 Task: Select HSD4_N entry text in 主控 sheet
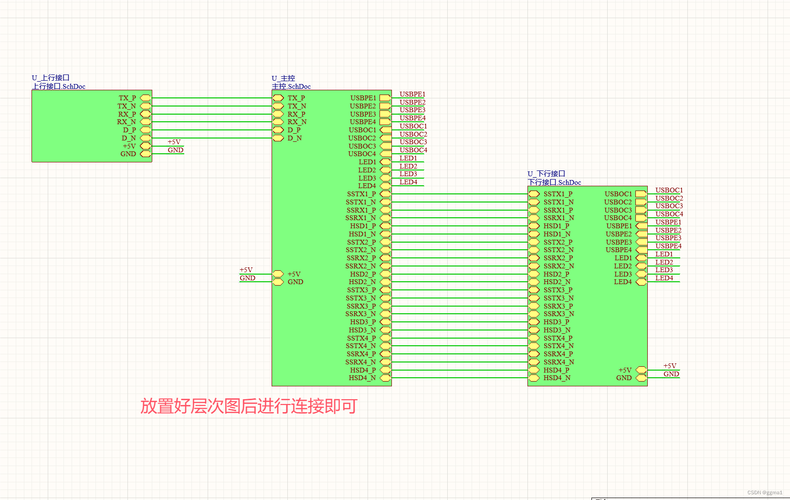coord(362,378)
